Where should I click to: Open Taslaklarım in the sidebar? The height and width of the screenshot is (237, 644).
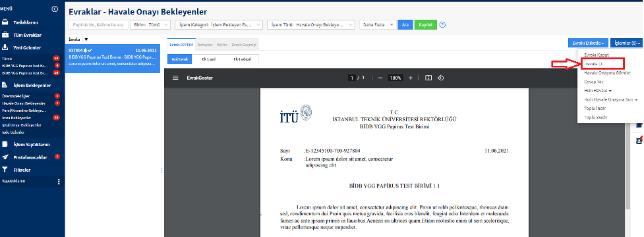[x=26, y=22]
